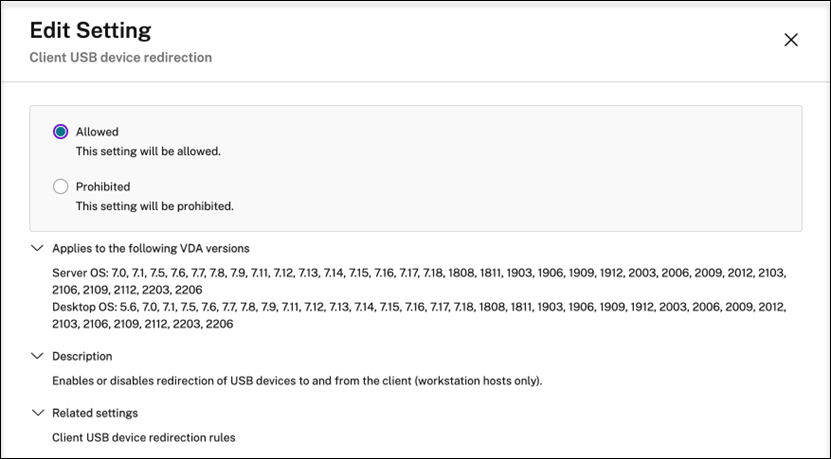Select the Prohibited radio button

[60, 187]
